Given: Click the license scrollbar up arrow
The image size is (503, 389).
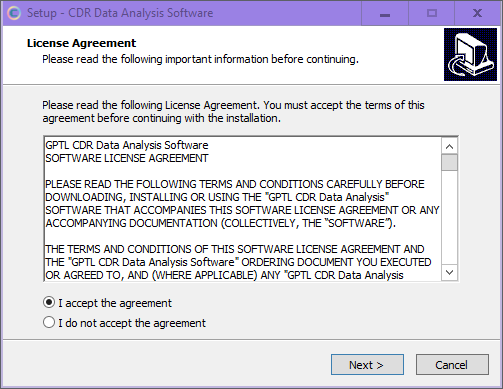Looking at the screenshot, I should pyautogui.click(x=449, y=146).
